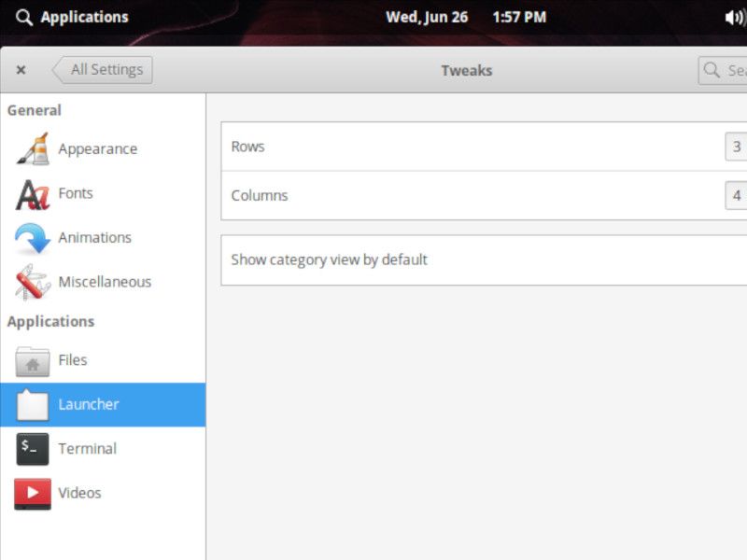
Task: Click the Animations blue arrow icon
Action: [33, 238]
